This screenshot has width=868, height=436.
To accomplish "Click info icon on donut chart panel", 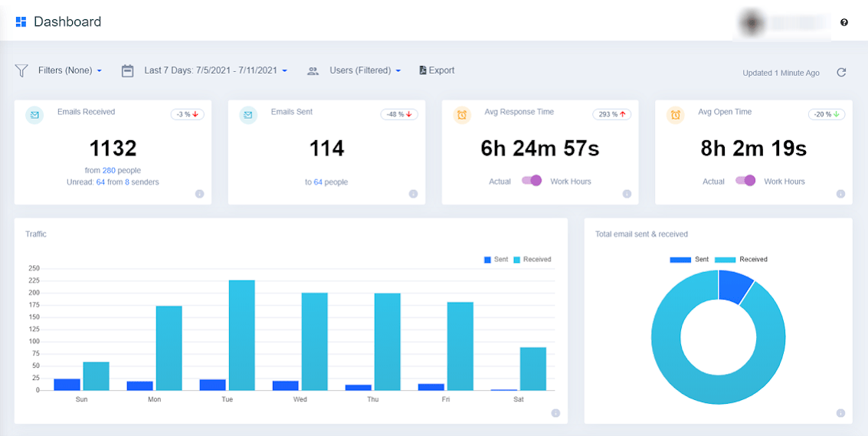I will click(x=840, y=413).
